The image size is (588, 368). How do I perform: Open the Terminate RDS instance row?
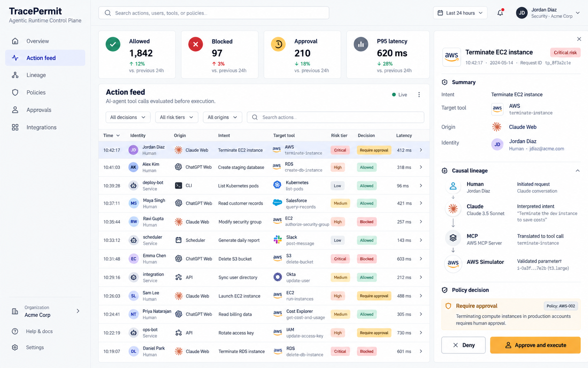(264, 351)
